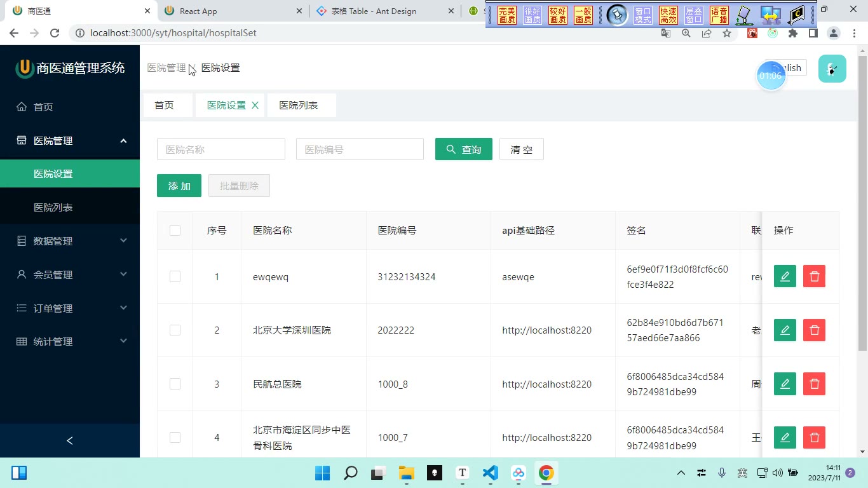
Task: Click the translate page icon in address bar
Action: click(x=665, y=33)
